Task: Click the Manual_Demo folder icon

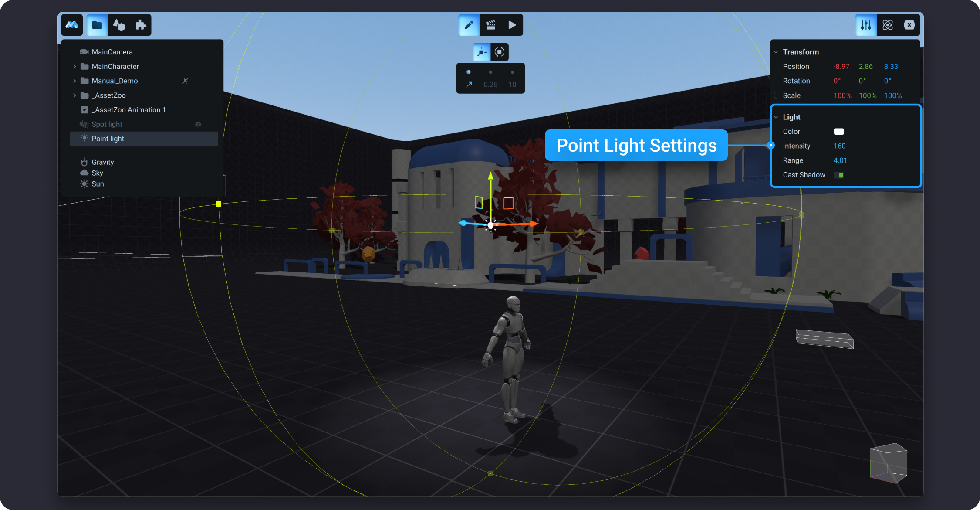Action: pos(84,81)
